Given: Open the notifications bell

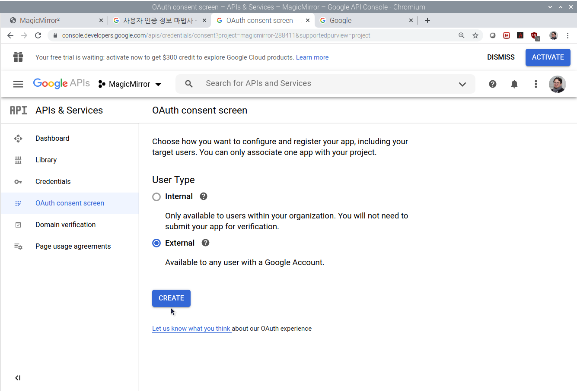Looking at the screenshot, I should click(x=514, y=84).
